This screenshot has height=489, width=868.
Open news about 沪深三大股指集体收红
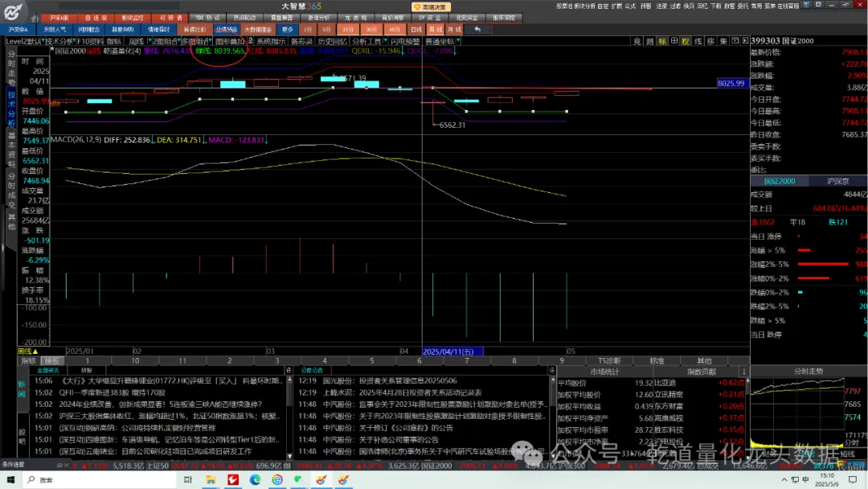169,416
